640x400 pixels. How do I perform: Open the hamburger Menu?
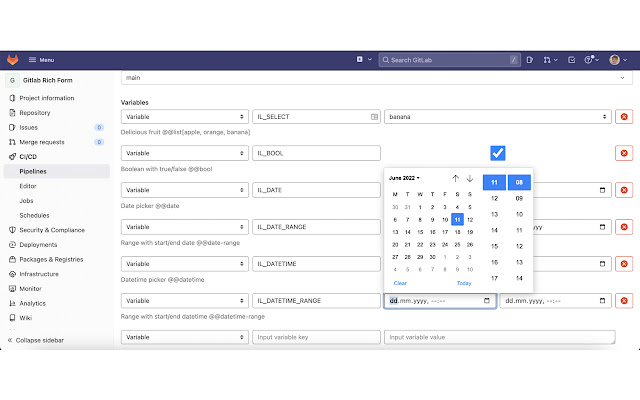tap(41, 60)
